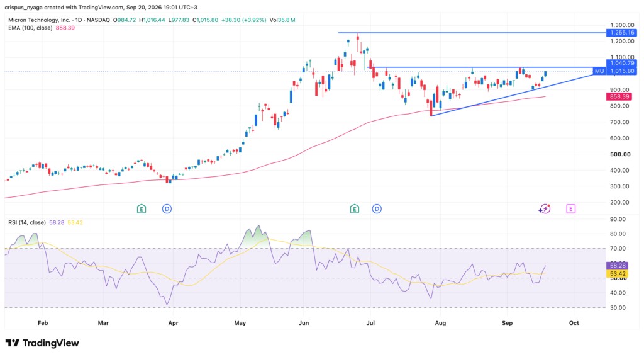Click the Jul label on the time axis
The height and width of the screenshot is (357, 644).
point(370,323)
